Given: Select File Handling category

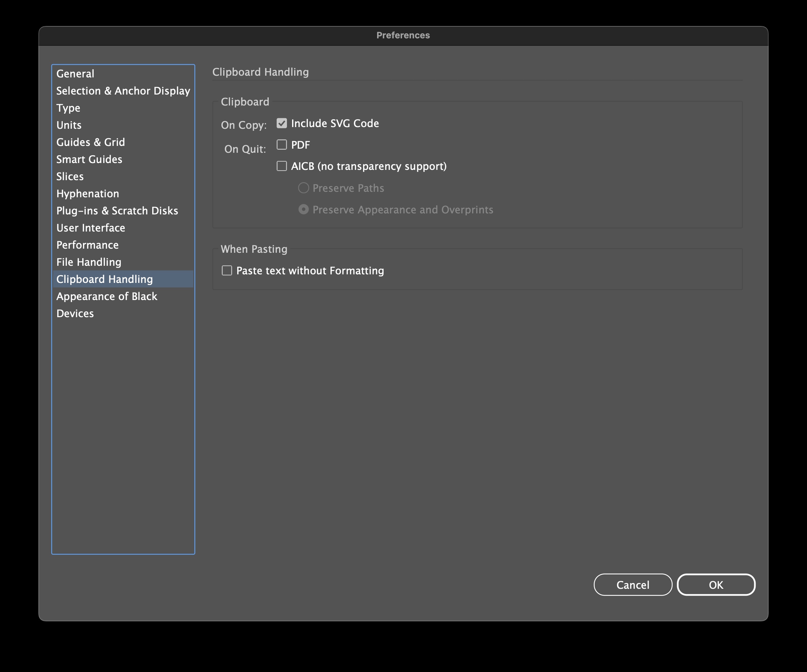Looking at the screenshot, I should coord(89,262).
